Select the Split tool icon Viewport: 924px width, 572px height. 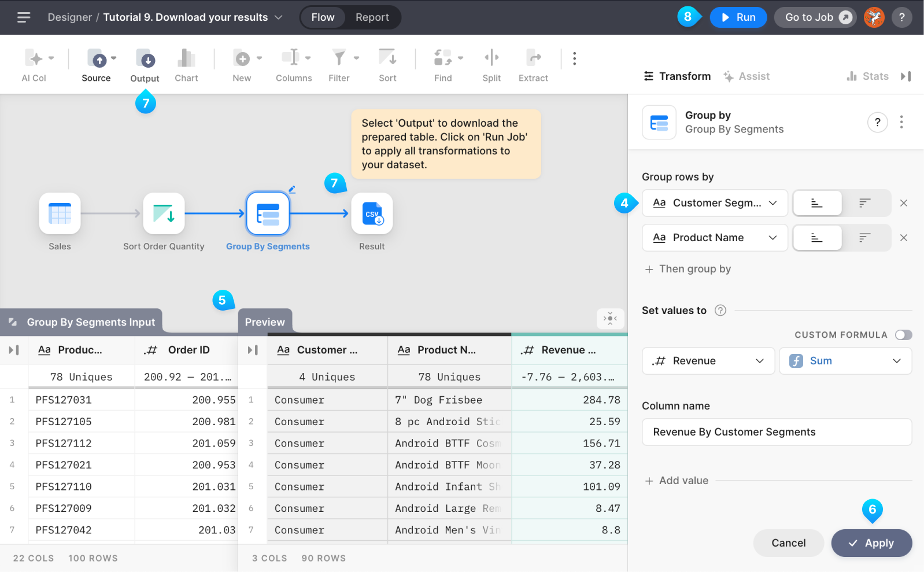pos(491,58)
